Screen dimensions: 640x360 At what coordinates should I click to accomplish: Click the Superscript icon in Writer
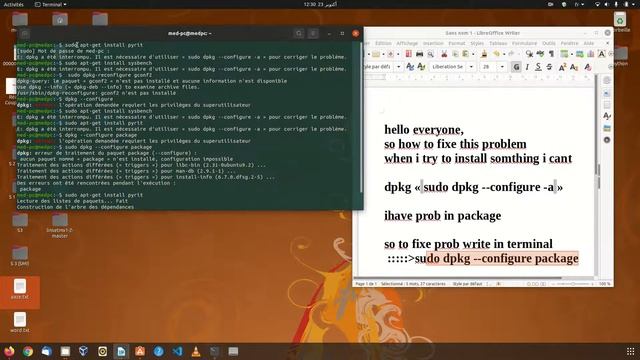pos(562,67)
